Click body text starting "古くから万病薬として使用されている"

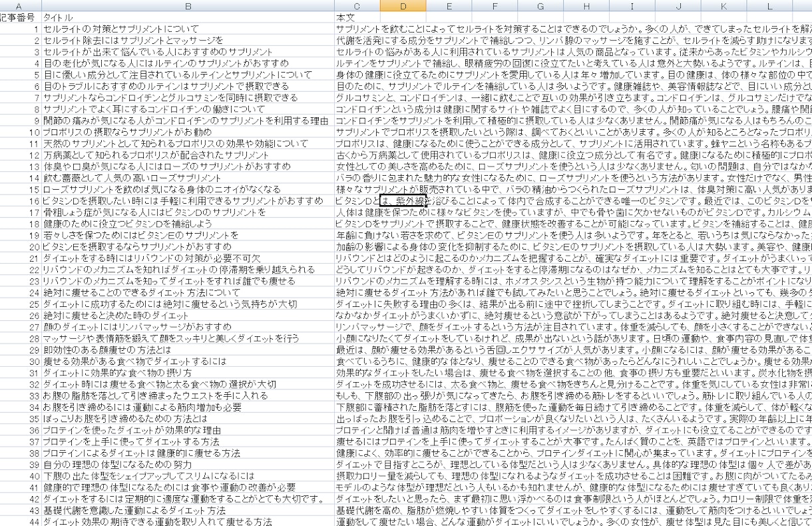tap(573, 154)
